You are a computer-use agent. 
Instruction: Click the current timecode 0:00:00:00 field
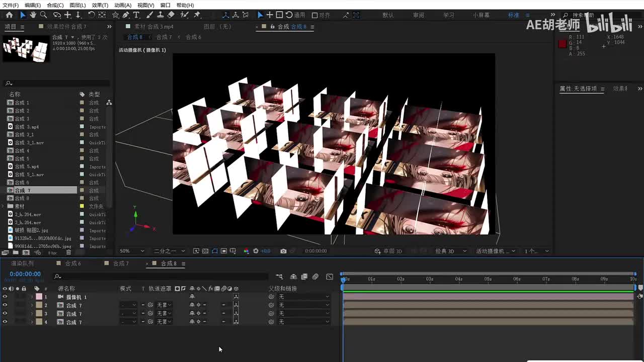(25, 274)
